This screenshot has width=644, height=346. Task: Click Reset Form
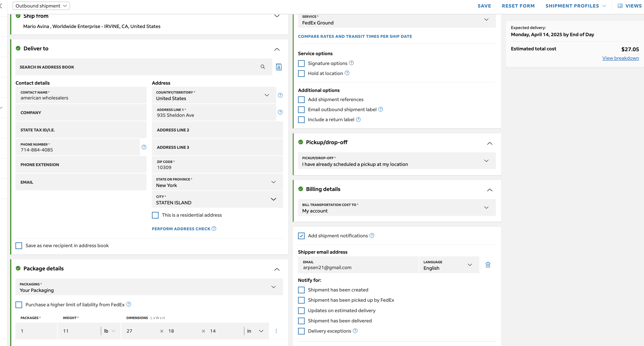(518, 6)
